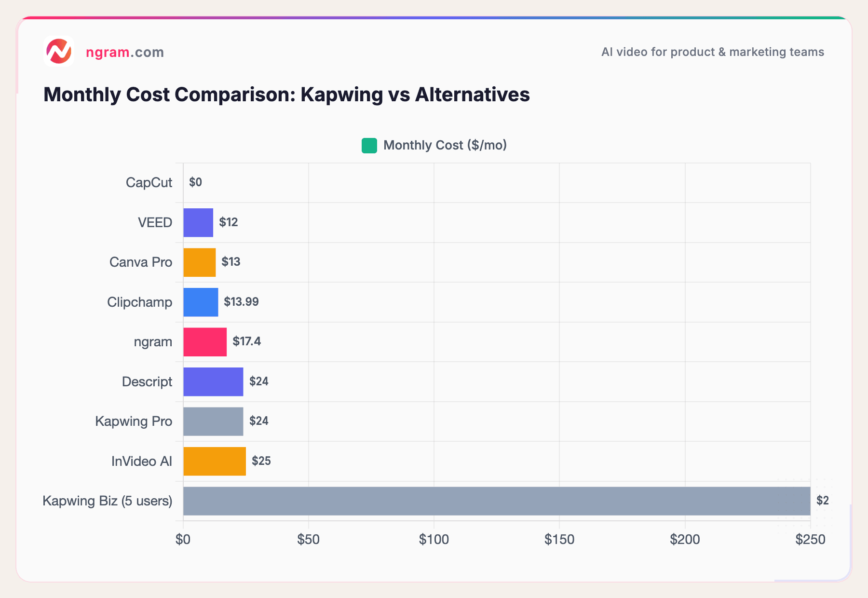The width and height of the screenshot is (868, 598).
Task: Click the VEED purple bar
Action: tap(197, 222)
